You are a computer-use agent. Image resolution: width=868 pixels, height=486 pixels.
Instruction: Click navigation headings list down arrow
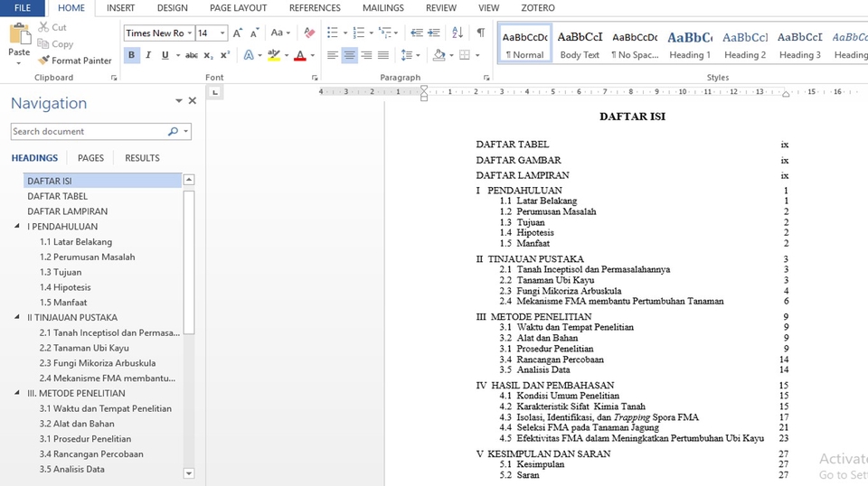coord(189,473)
